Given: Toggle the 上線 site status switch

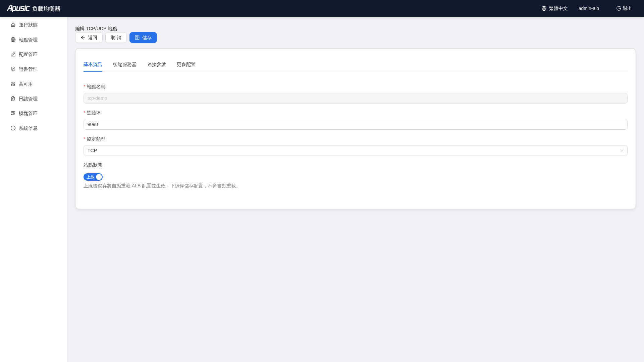Looking at the screenshot, I should [93, 177].
